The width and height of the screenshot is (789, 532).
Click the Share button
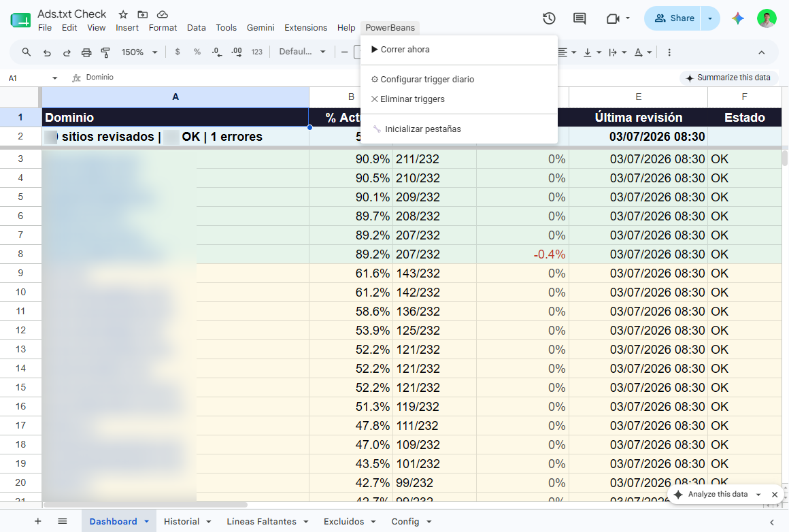coord(674,18)
